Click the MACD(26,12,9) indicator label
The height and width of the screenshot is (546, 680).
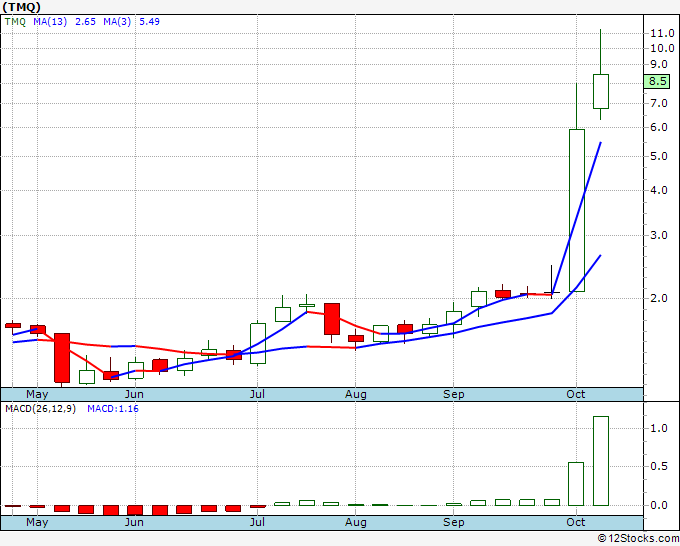pyautogui.click(x=40, y=409)
